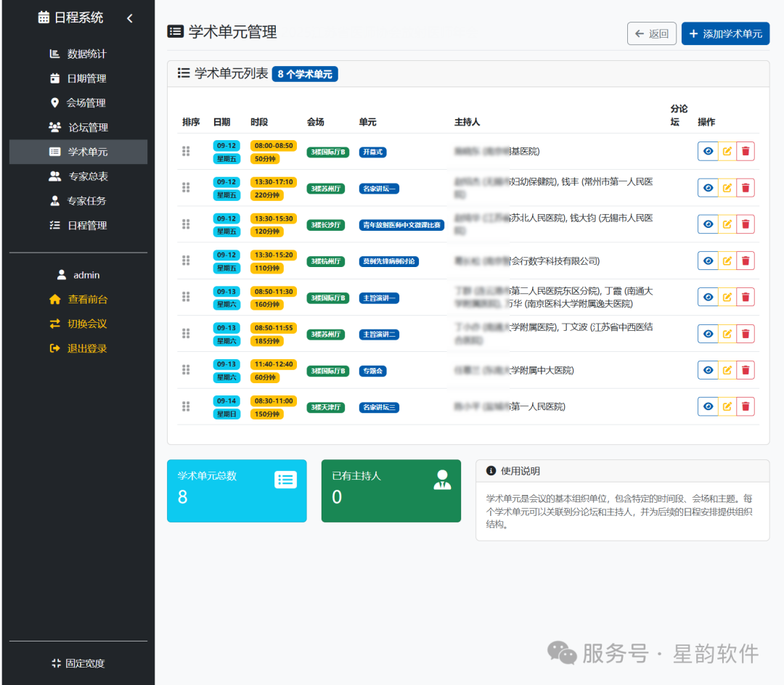Image resolution: width=784 pixels, height=685 pixels.
Task: Click the 已有主持人 card
Action: tap(391, 491)
